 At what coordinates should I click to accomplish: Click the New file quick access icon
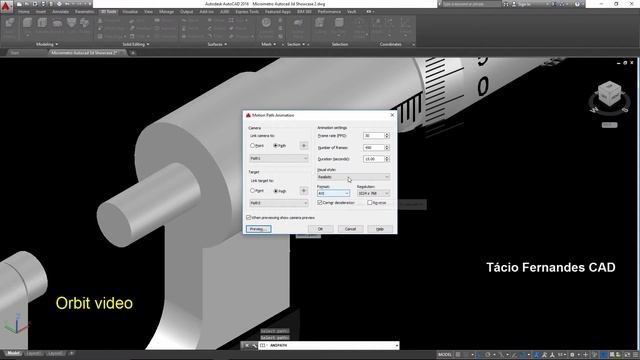pyautogui.click(x=19, y=4)
